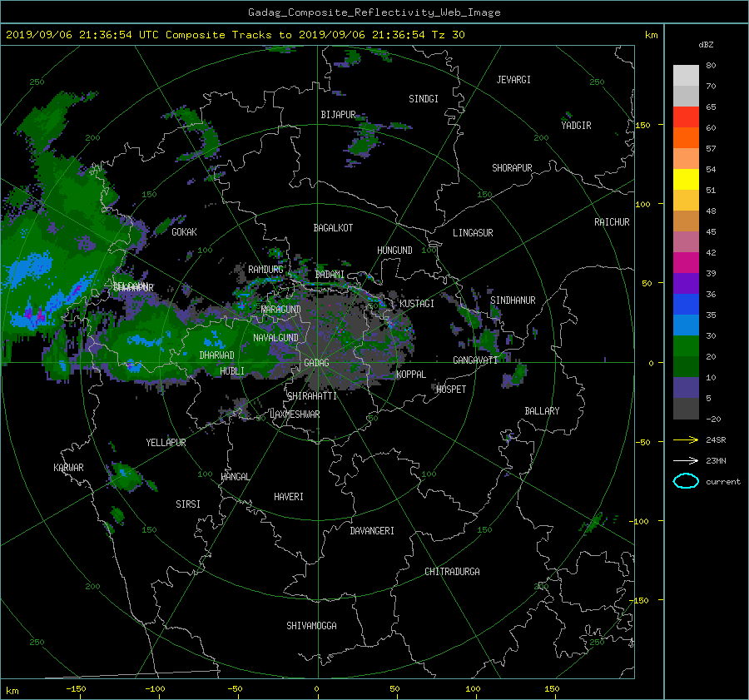Click the BADAMI city label

point(330,275)
